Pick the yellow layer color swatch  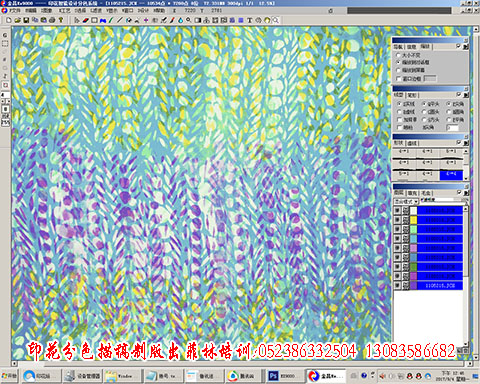point(413,220)
